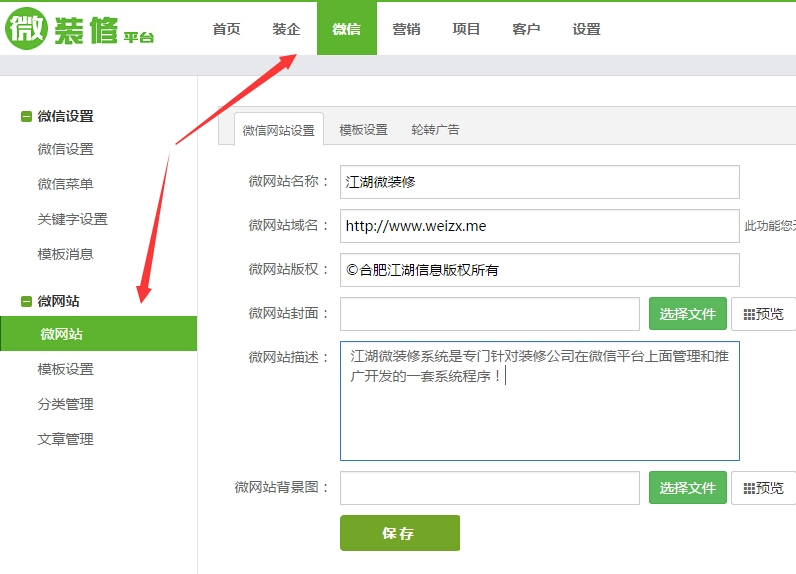Click 选择文件 for 微网站封面

tap(688, 314)
